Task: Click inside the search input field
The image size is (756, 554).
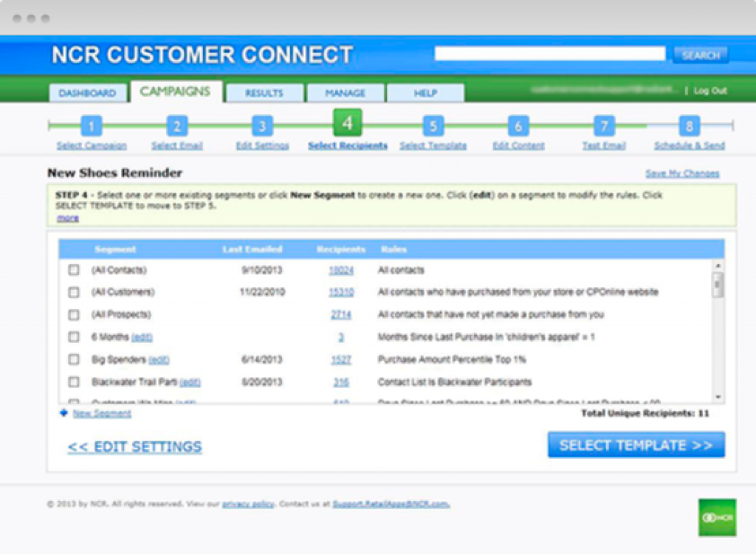Action: pos(550,53)
